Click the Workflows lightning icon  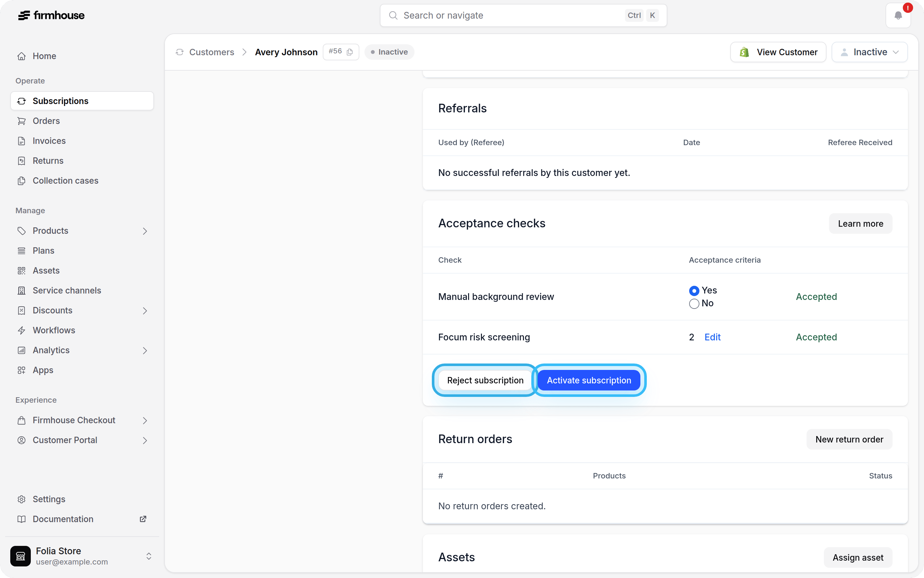point(21,330)
